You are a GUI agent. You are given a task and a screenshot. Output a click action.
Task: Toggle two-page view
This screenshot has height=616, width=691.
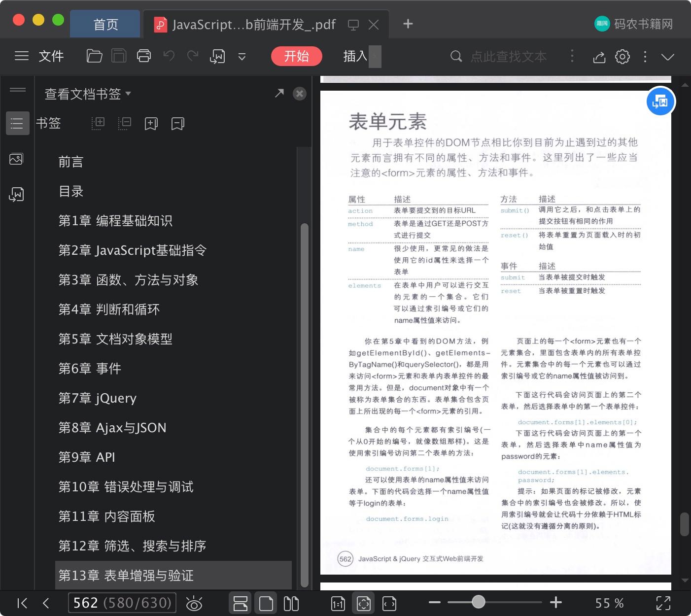pos(291,604)
